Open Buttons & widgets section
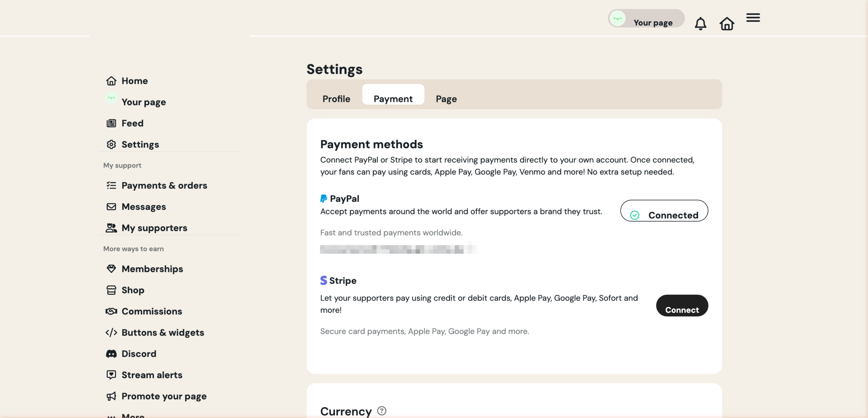 click(163, 332)
